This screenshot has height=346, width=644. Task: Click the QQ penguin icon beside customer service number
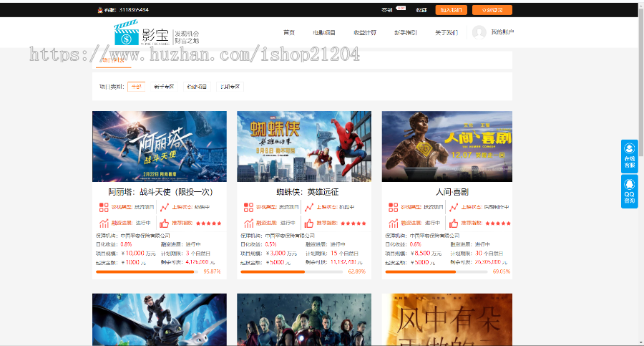coord(99,10)
